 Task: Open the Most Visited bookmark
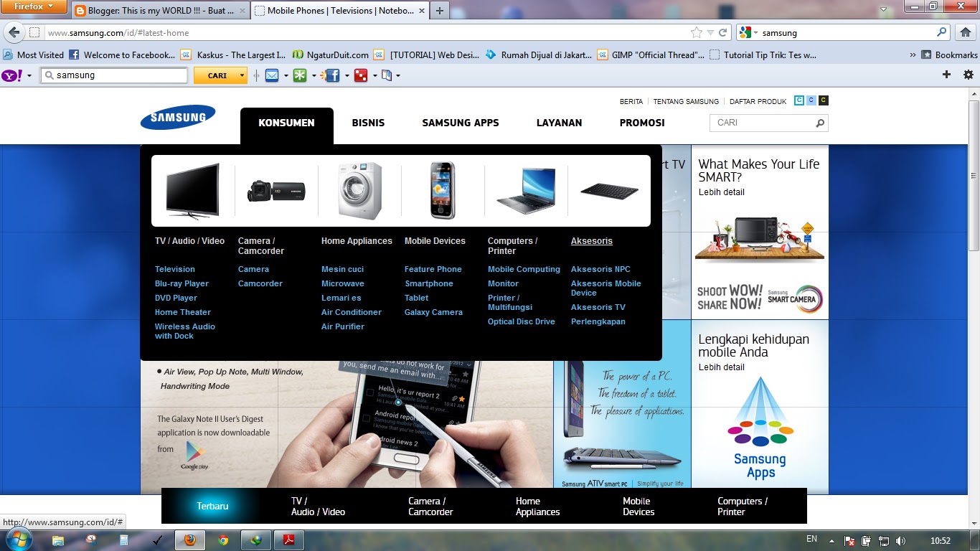coord(34,55)
